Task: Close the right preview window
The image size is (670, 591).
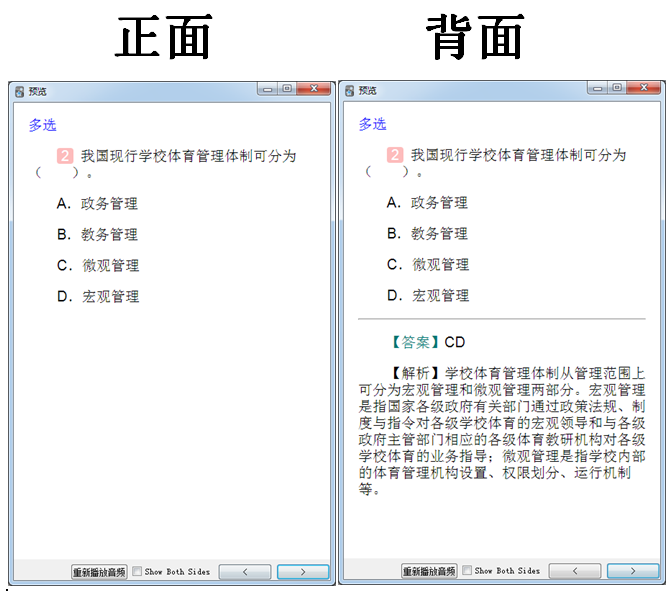Action: point(644,88)
